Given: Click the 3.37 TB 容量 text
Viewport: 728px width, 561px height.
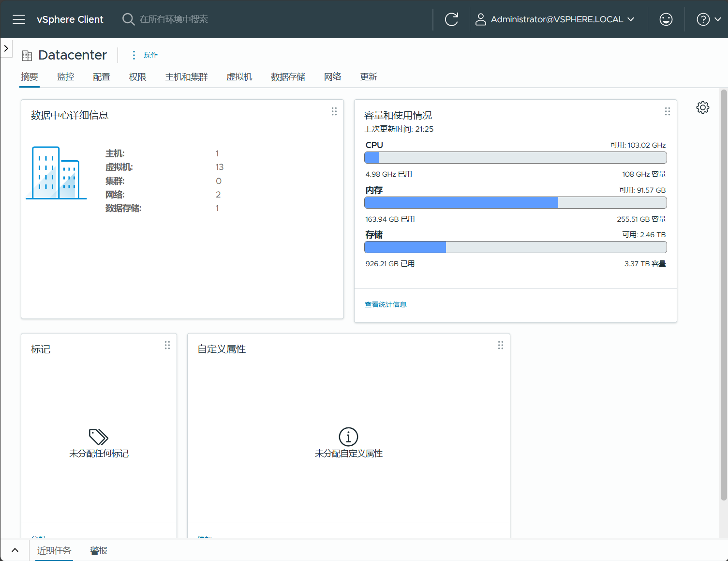Looking at the screenshot, I should coord(645,264).
